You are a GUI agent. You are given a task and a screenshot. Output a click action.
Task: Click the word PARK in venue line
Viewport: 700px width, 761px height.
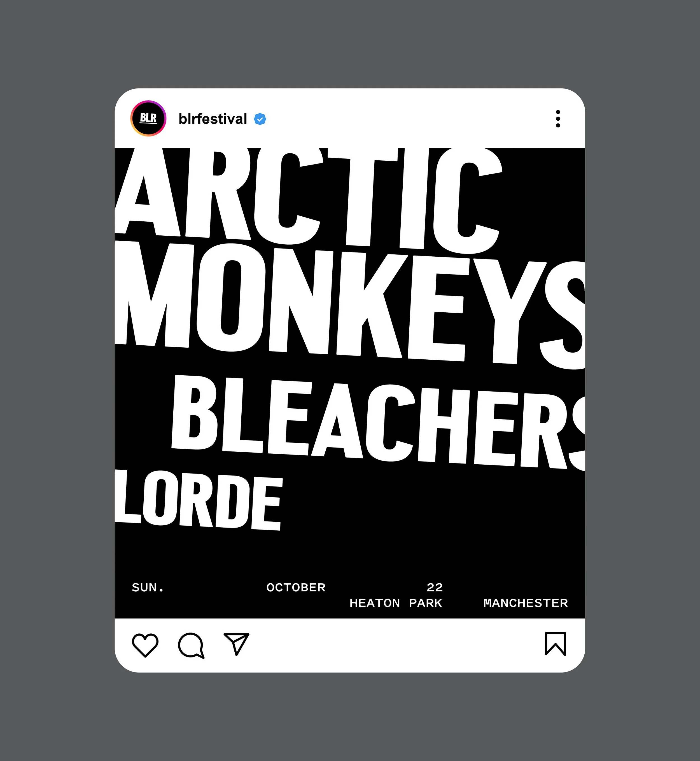coord(425,603)
